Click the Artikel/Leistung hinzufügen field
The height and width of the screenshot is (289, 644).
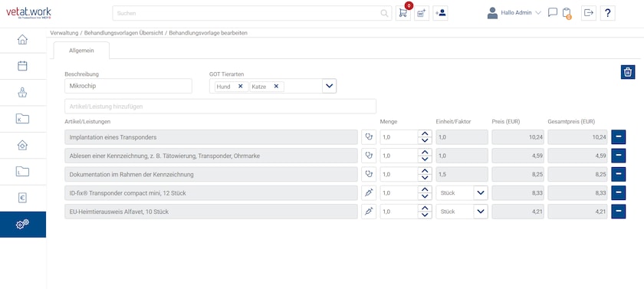[x=220, y=107]
